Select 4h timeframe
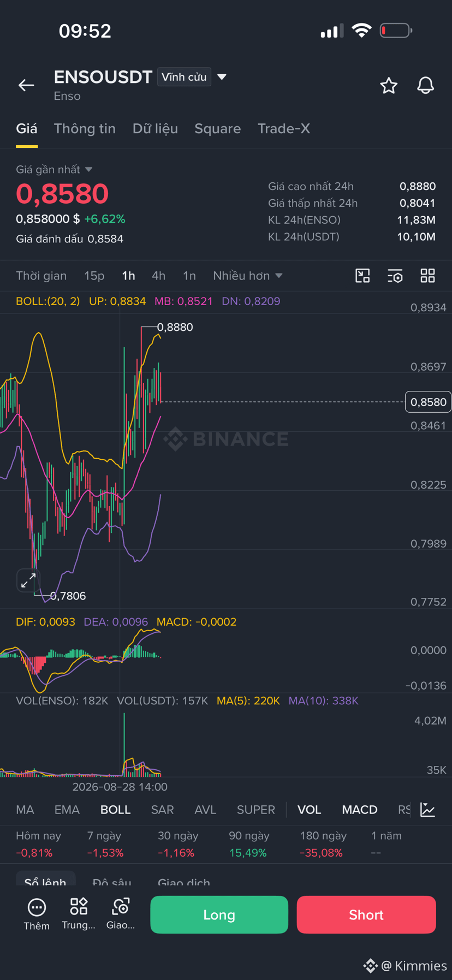This screenshot has width=452, height=980. click(158, 276)
